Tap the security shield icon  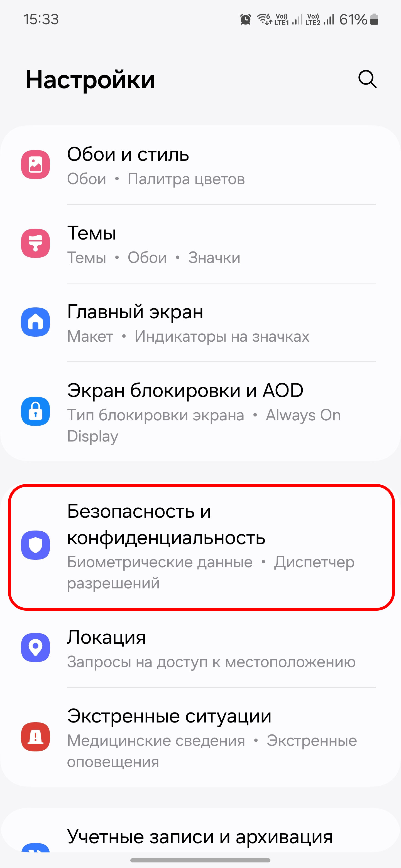click(x=35, y=545)
